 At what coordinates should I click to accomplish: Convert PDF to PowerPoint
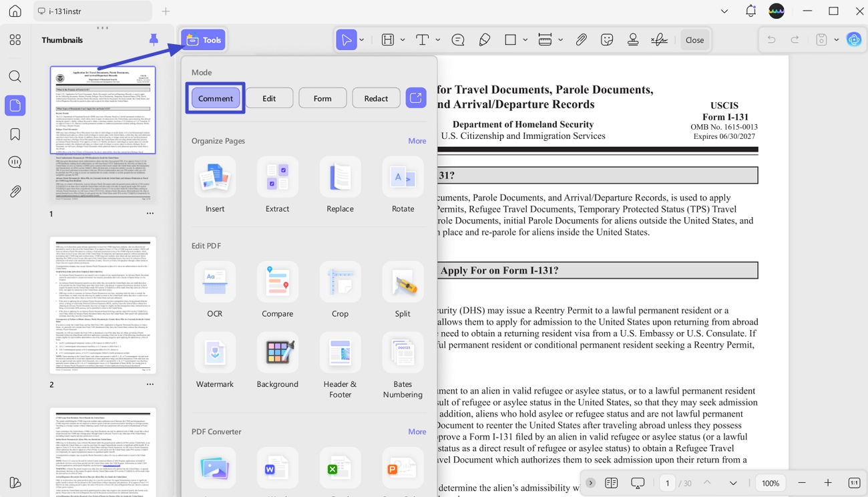[403, 469]
